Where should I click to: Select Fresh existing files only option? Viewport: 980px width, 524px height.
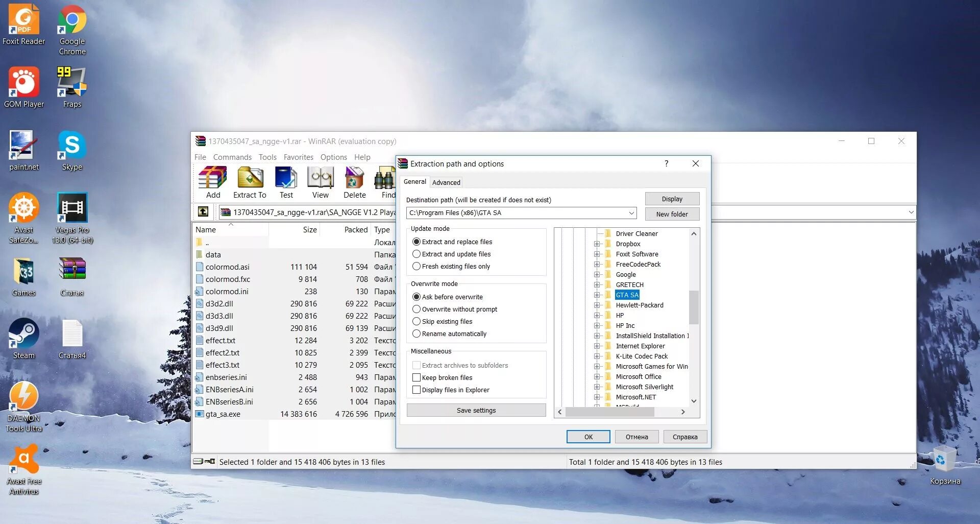pyautogui.click(x=416, y=266)
